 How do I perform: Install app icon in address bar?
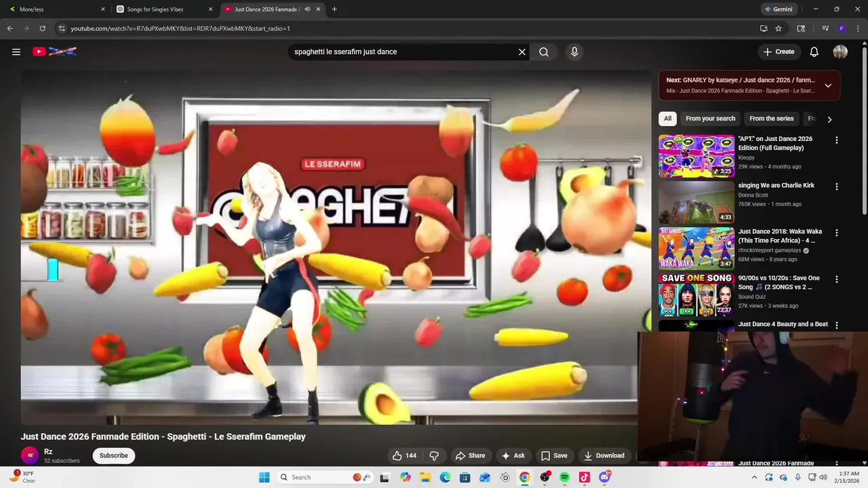764,28
